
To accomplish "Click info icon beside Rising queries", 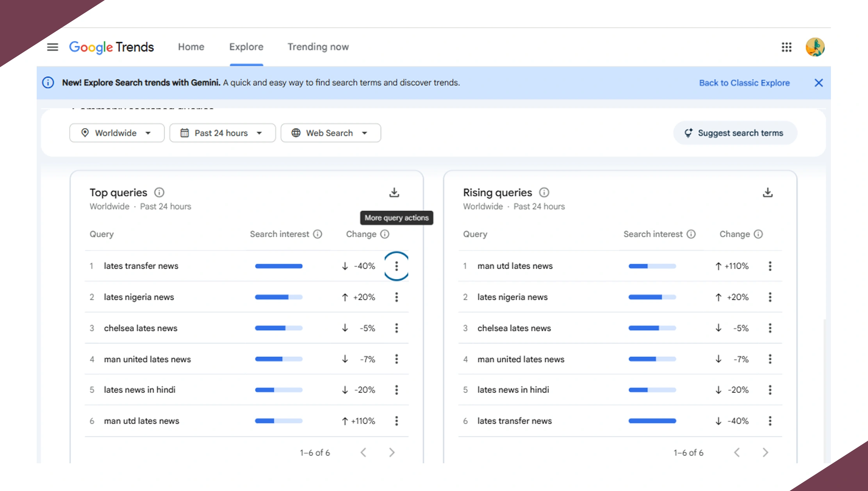I will tap(544, 193).
